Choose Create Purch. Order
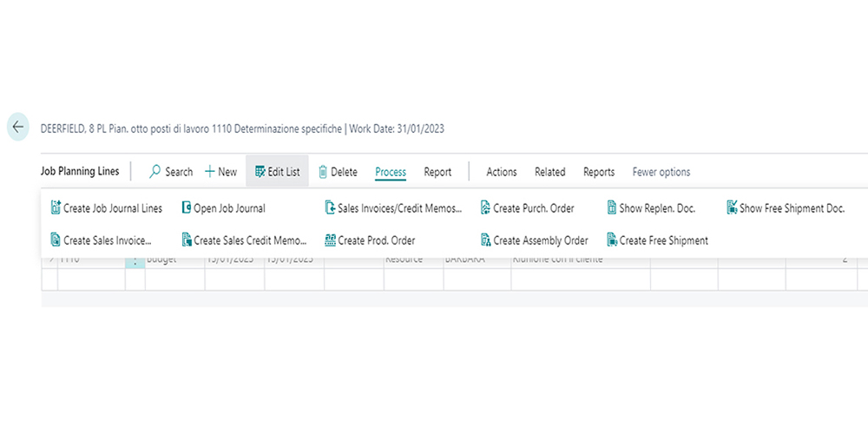Viewport: 868px width, 434px height. (527, 208)
